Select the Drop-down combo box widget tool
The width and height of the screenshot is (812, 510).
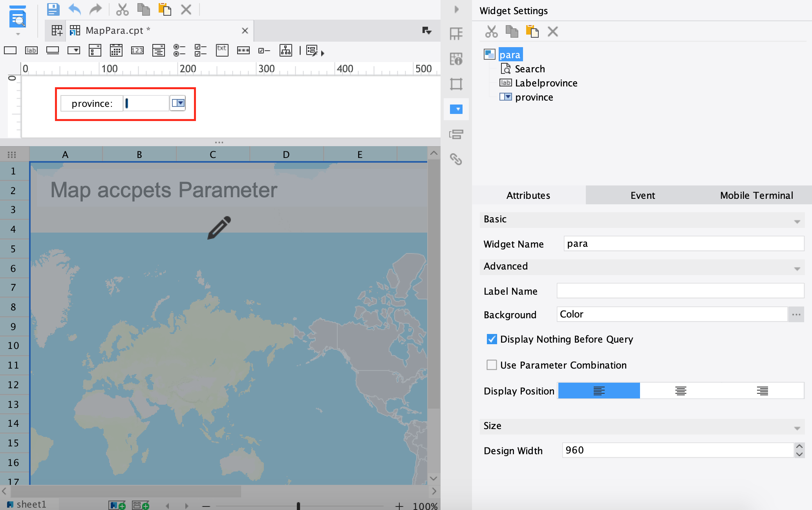pos(74,50)
